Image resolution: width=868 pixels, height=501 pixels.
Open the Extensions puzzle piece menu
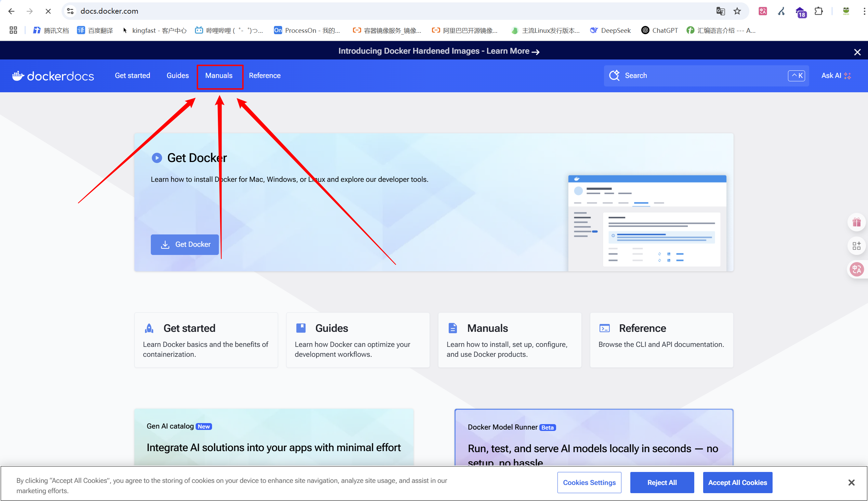(819, 11)
